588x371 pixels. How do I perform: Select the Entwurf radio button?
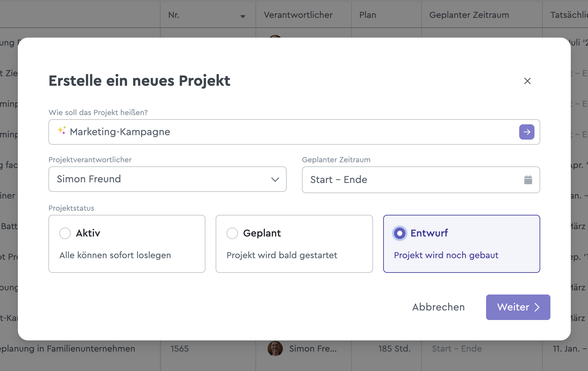click(x=399, y=233)
